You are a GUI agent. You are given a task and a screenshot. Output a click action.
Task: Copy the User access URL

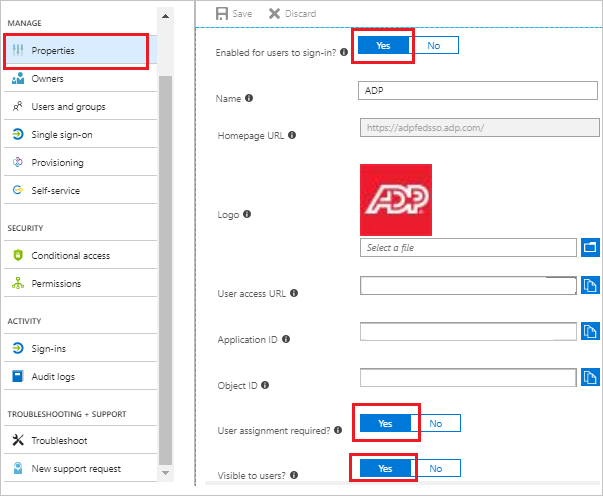pos(590,285)
